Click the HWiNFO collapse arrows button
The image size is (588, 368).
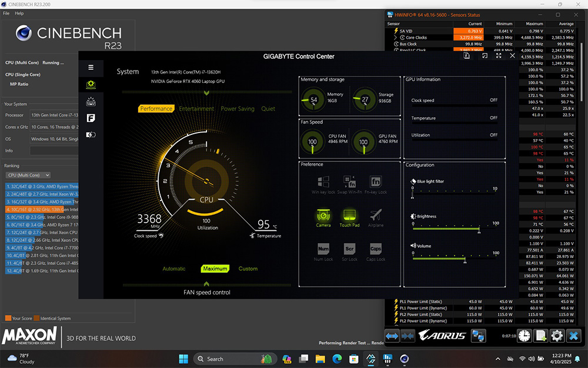pos(407,336)
